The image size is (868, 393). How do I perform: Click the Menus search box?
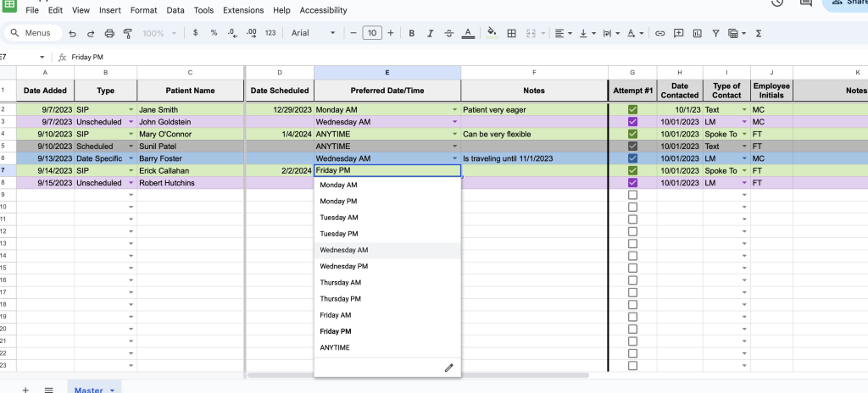point(33,33)
